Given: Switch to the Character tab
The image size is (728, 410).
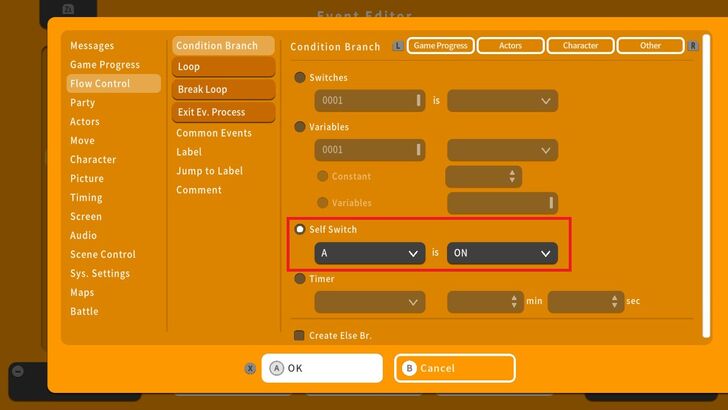Looking at the screenshot, I should tap(581, 46).
